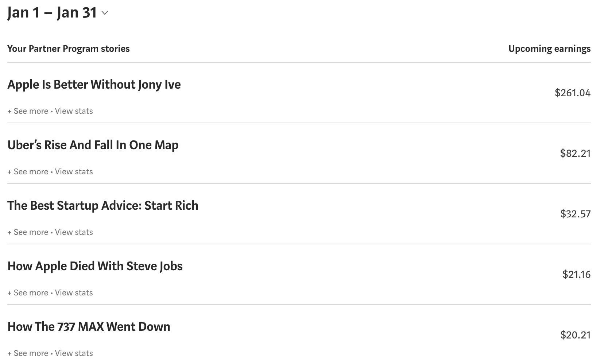Open story Uber's Rise And Fall In One Map

click(93, 145)
